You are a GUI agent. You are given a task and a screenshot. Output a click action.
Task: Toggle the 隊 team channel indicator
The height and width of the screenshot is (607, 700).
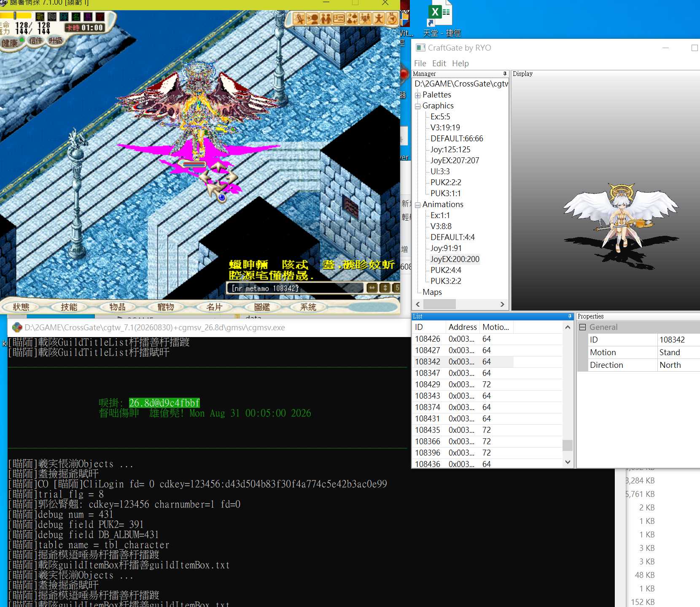tap(64, 16)
